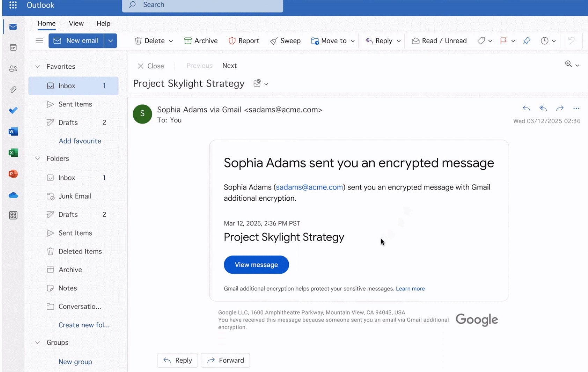
Task: Open the Calendar app icon
Action: (13, 47)
